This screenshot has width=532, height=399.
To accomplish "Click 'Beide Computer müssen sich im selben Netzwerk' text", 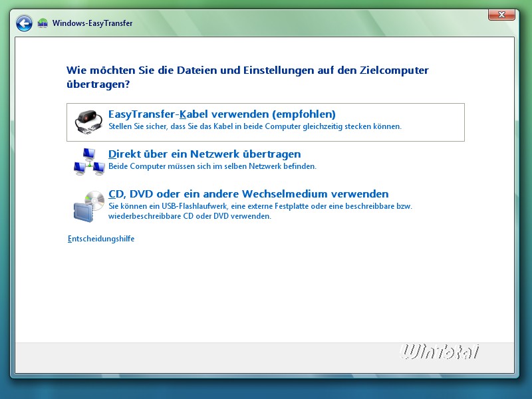I will pos(212,166).
